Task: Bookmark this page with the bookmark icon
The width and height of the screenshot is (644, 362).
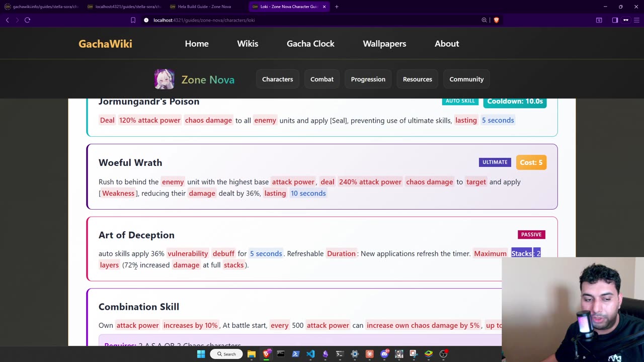Action: [133, 20]
